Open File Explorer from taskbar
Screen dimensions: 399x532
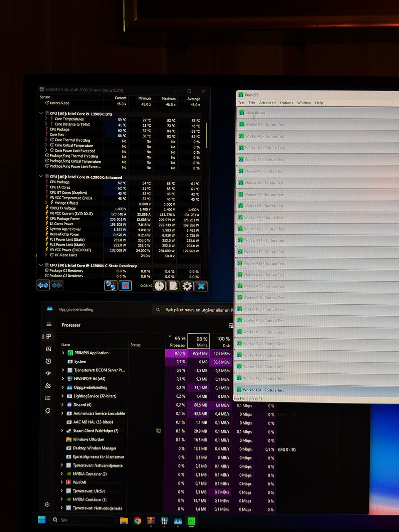click(124, 520)
